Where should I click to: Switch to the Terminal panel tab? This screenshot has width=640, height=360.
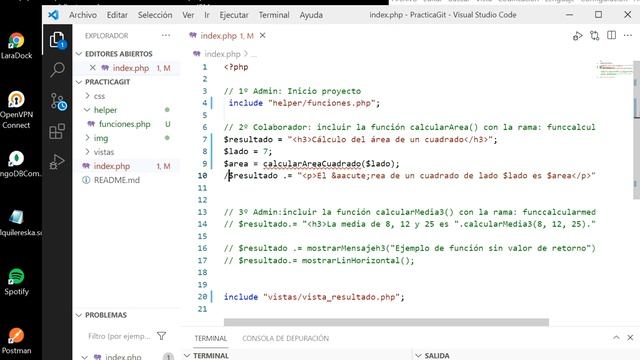point(211,338)
